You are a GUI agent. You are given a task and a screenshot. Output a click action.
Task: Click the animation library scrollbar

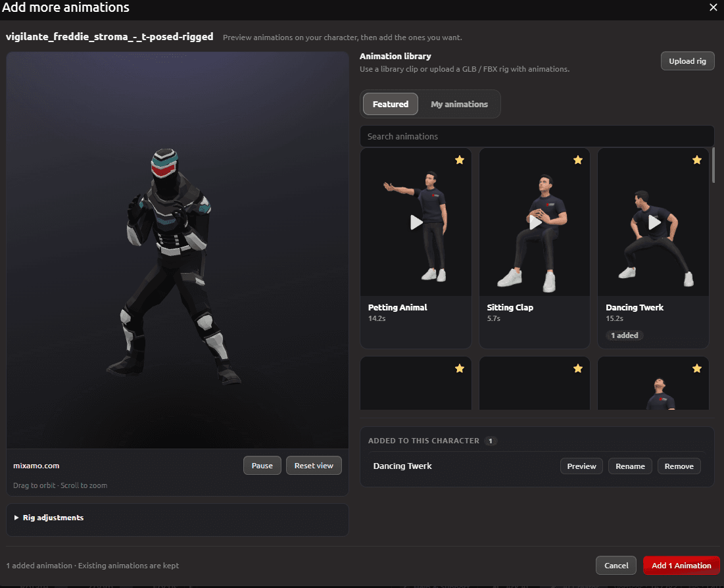(713, 165)
